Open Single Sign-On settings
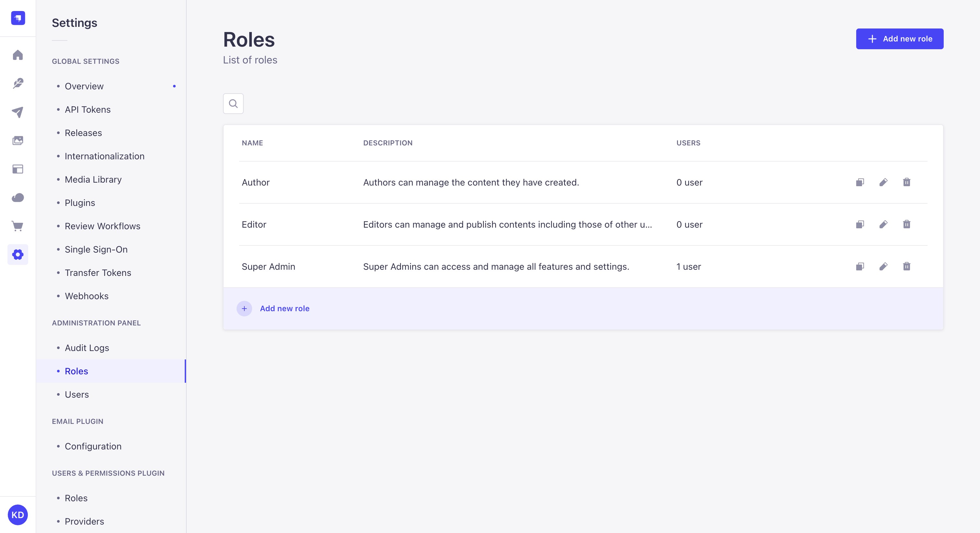 click(111, 249)
